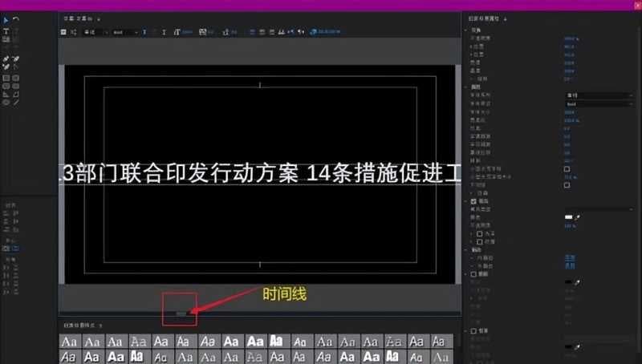Select the Rotation tool
Viewport: 642px width, 364px height.
tap(15, 18)
